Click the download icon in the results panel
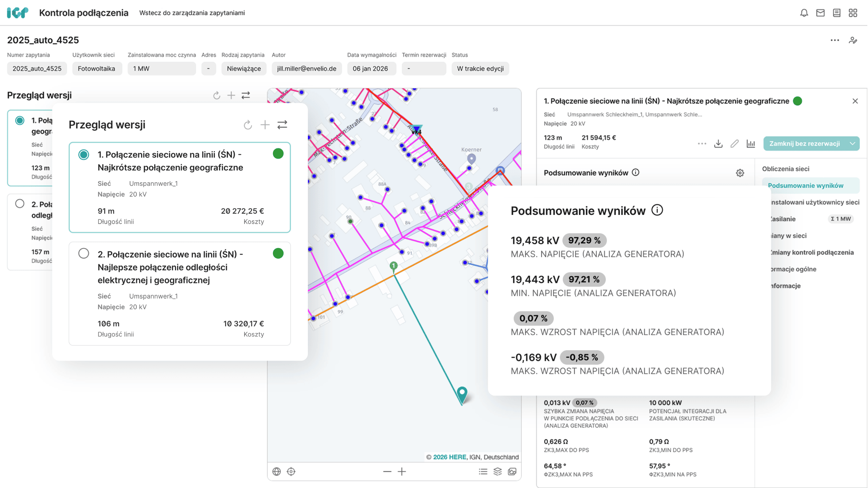 pyautogui.click(x=718, y=144)
